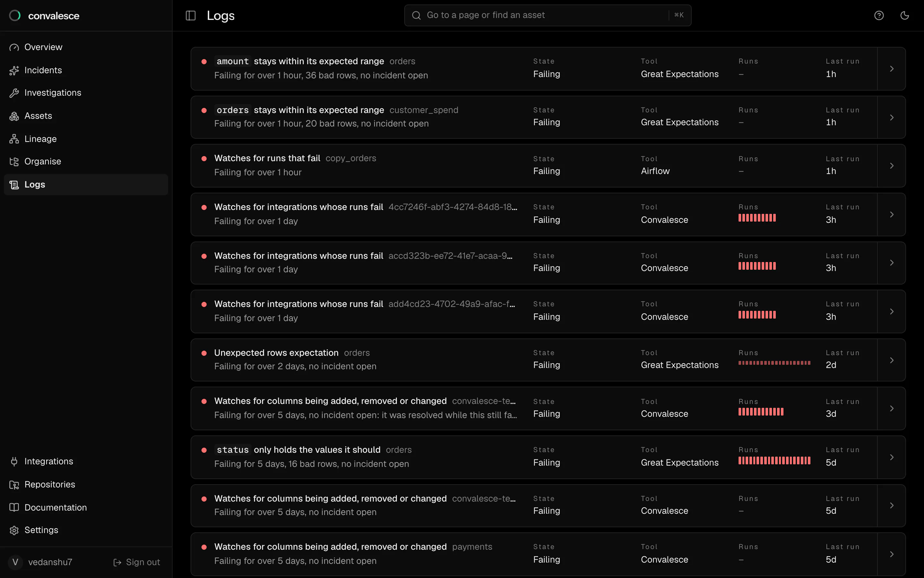Image resolution: width=924 pixels, height=578 pixels.
Task: Click the Assets cubes icon
Action: click(14, 116)
